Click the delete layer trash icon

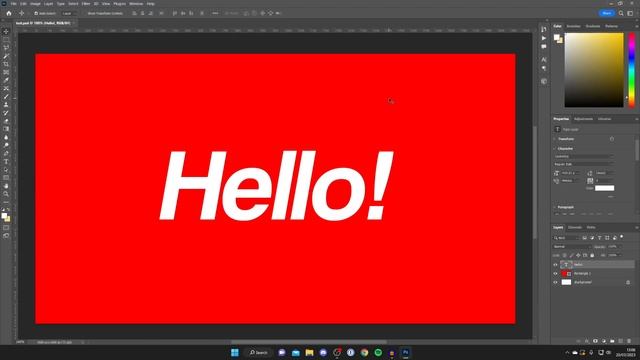click(629, 341)
